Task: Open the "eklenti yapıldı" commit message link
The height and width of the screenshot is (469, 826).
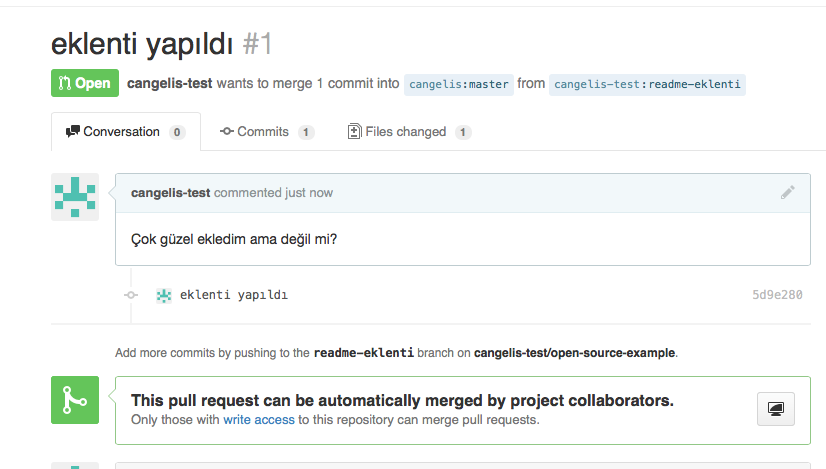Action: [x=234, y=295]
